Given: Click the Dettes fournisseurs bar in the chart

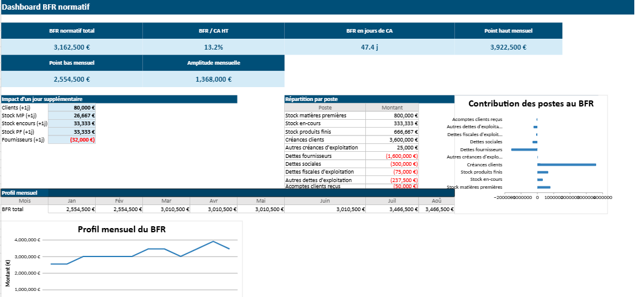Looking at the screenshot, I should coord(524,149).
